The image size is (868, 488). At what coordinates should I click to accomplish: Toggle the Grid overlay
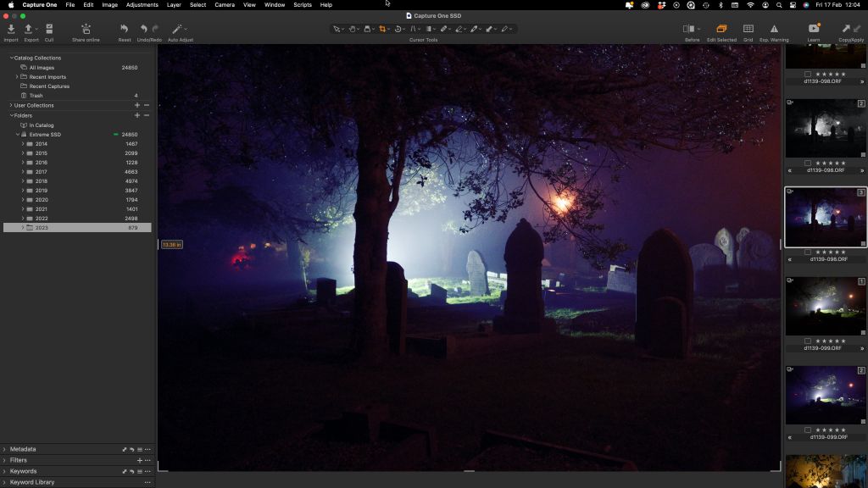tap(748, 32)
